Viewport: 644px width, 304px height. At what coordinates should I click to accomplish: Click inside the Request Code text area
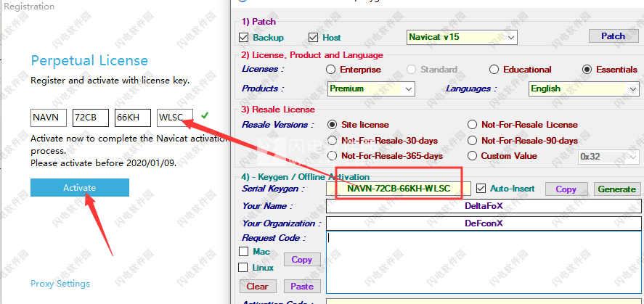[x=485, y=263]
